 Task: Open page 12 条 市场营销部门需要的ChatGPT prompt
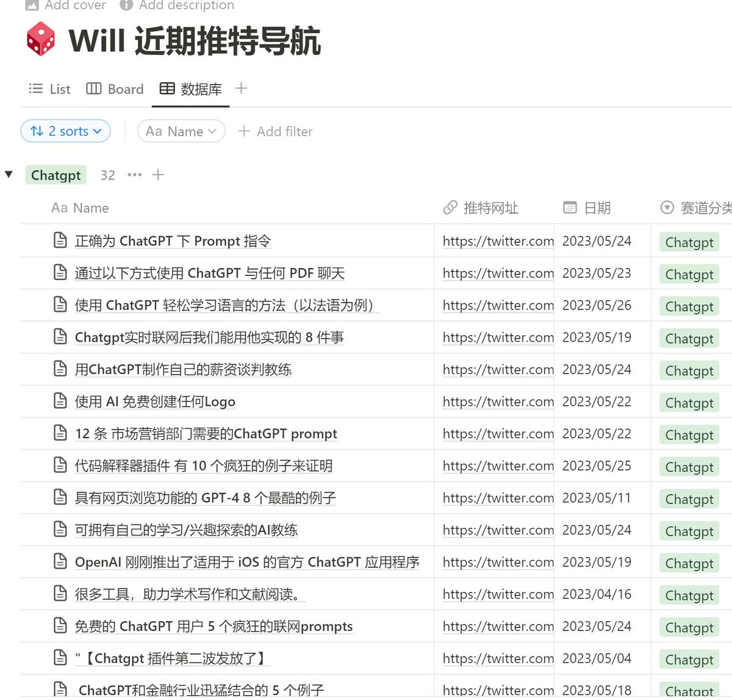(206, 434)
